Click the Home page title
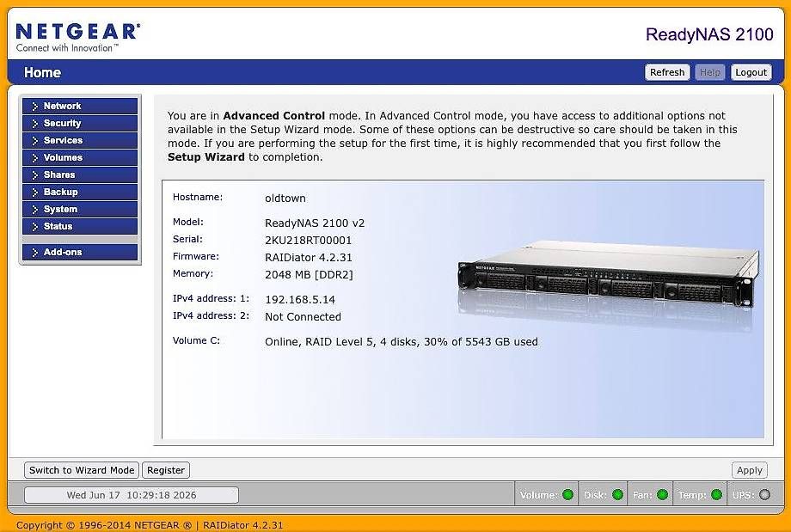Image resolution: width=791 pixels, height=532 pixels. [42, 72]
